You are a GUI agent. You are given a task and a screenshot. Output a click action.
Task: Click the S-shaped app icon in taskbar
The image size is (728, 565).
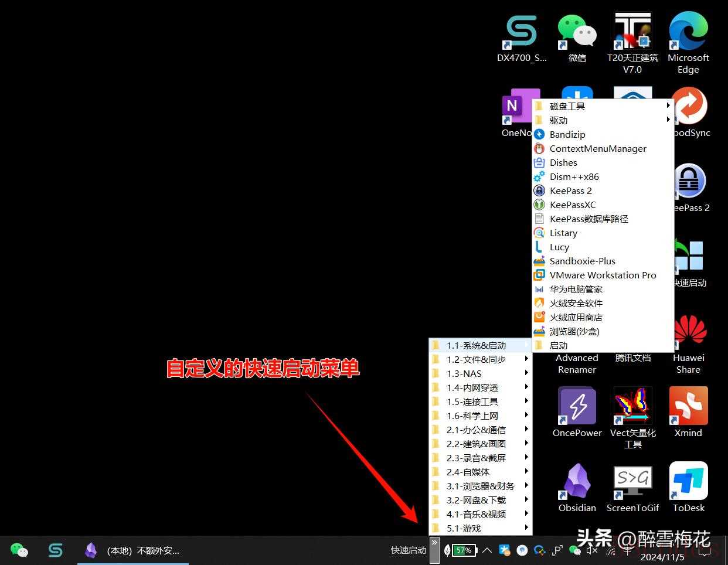point(56,550)
